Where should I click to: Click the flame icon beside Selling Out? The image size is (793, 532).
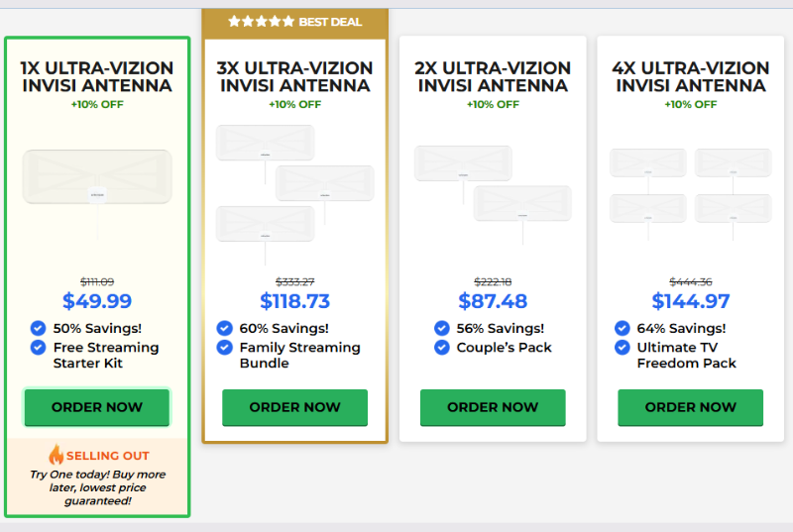point(56,454)
